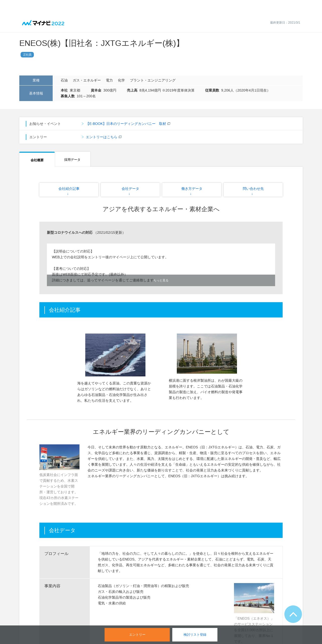The image size is (322, 644).
Task: Open the ENEOS service station photo
Action: tap(254, 598)
